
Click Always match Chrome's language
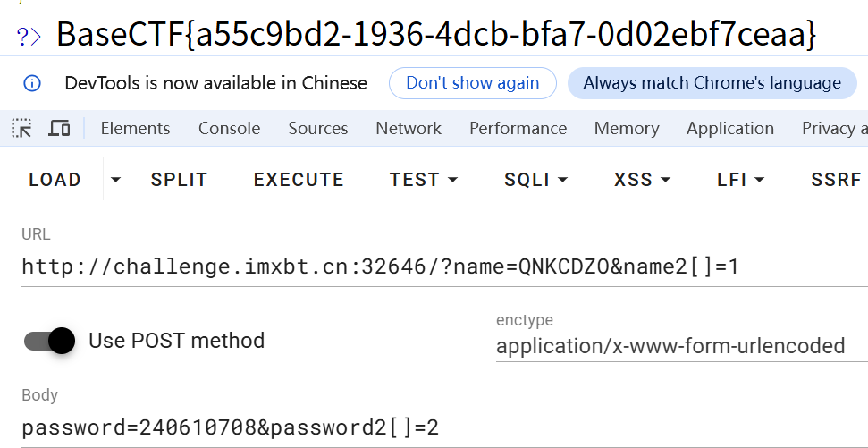[712, 83]
